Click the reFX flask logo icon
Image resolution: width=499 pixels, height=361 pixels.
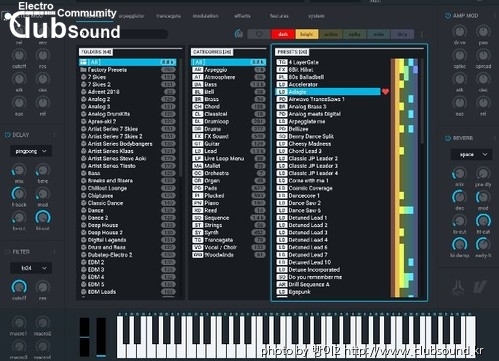[458, 287]
